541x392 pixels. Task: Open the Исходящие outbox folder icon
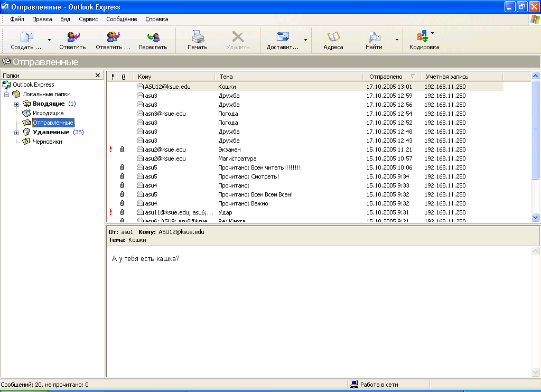(x=26, y=113)
